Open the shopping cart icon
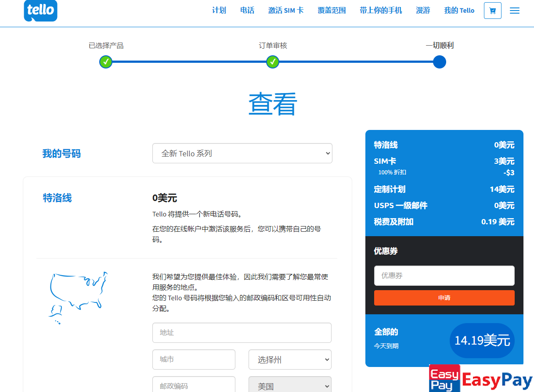The height and width of the screenshot is (392, 534). click(x=493, y=11)
